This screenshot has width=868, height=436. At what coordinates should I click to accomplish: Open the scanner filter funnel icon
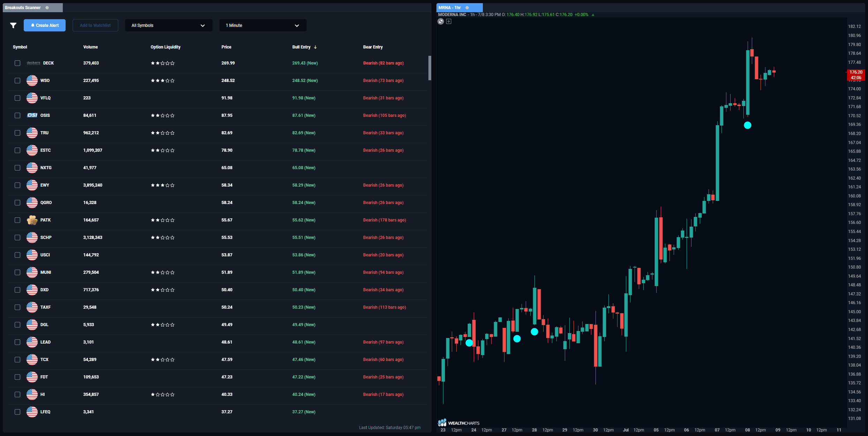pyautogui.click(x=13, y=25)
